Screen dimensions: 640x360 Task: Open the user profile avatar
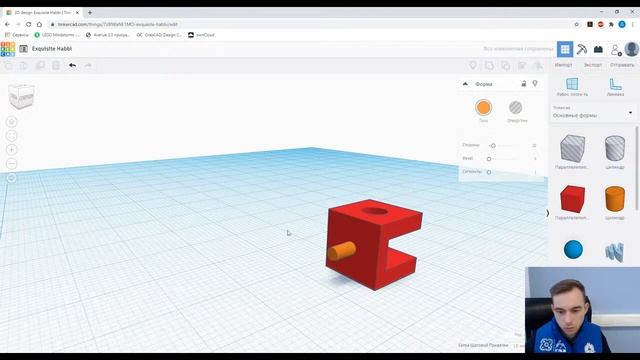632,49
